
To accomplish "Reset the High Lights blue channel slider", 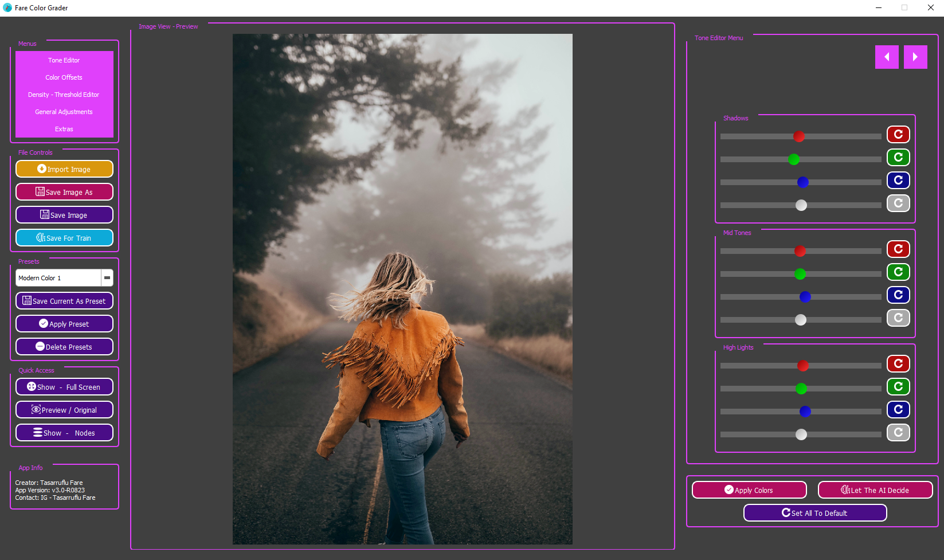I will tap(898, 409).
